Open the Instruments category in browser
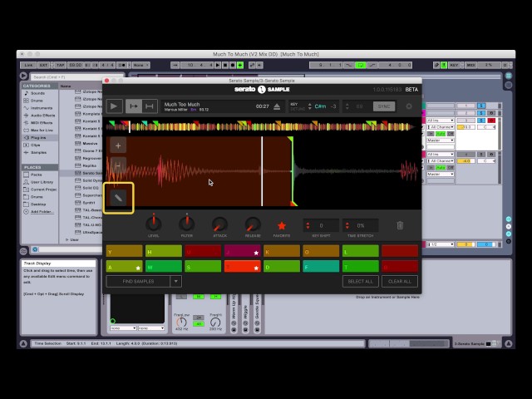The height and width of the screenshot is (399, 532). coord(41,108)
